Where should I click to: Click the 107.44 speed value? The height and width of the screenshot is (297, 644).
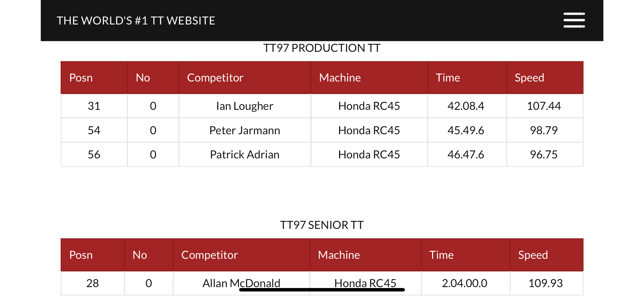[544, 106]
